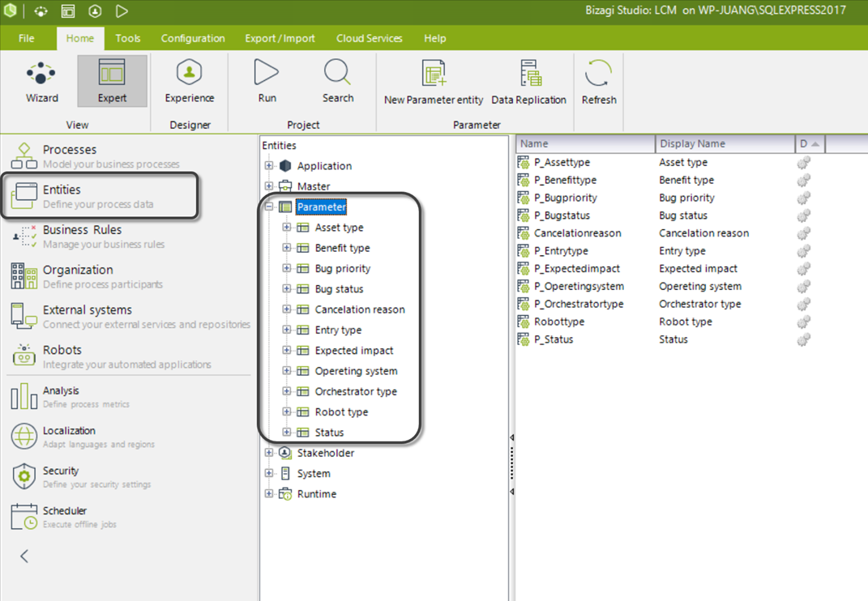Sort by the Name column header
The height and width of the screenshot is (601, 868).
(585, 144)
